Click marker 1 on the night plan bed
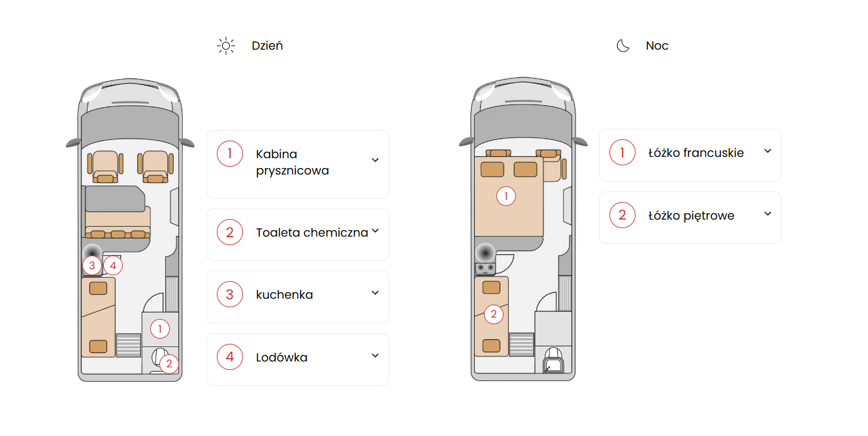This screenshot has width=868, height=436. 506,195
